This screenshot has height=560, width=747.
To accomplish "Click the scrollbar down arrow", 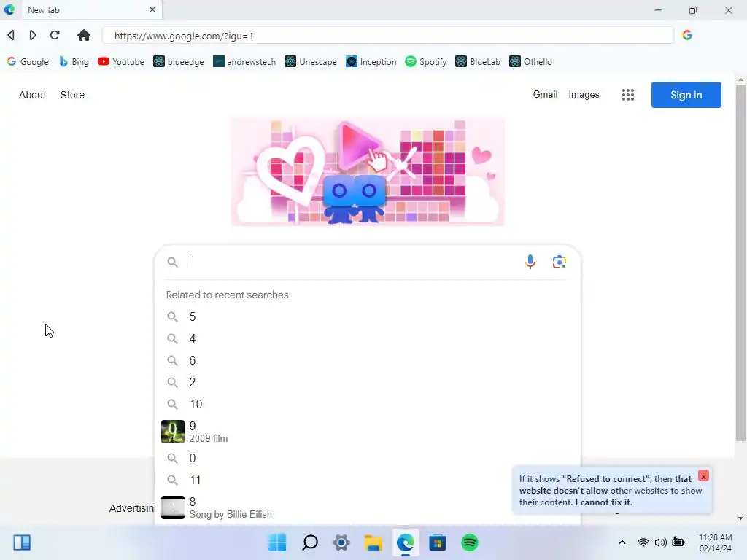I will point(740,518).
